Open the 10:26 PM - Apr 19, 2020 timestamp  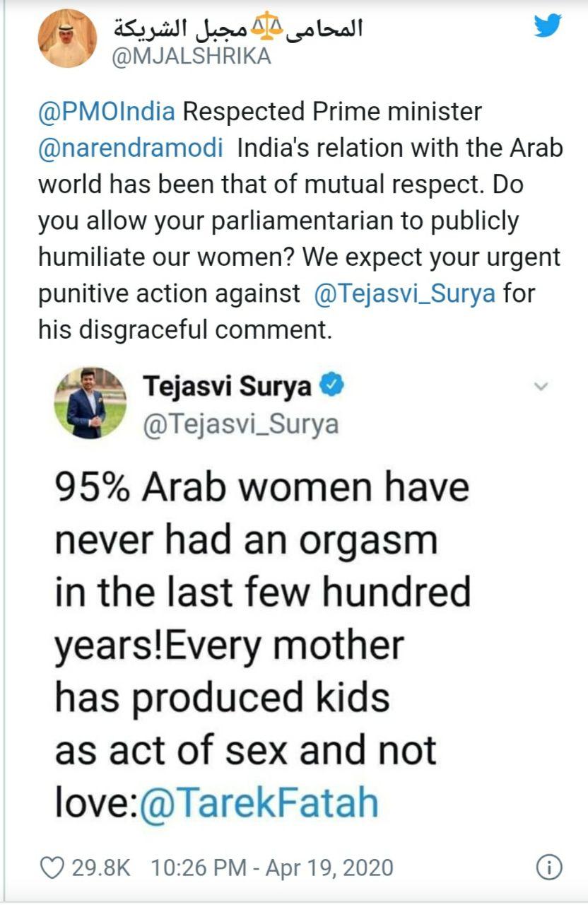(x=272, y=868)
